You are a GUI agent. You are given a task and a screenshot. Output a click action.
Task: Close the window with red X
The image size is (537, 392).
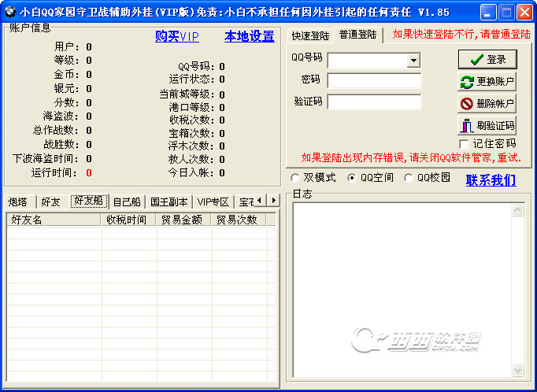[524, 13]
